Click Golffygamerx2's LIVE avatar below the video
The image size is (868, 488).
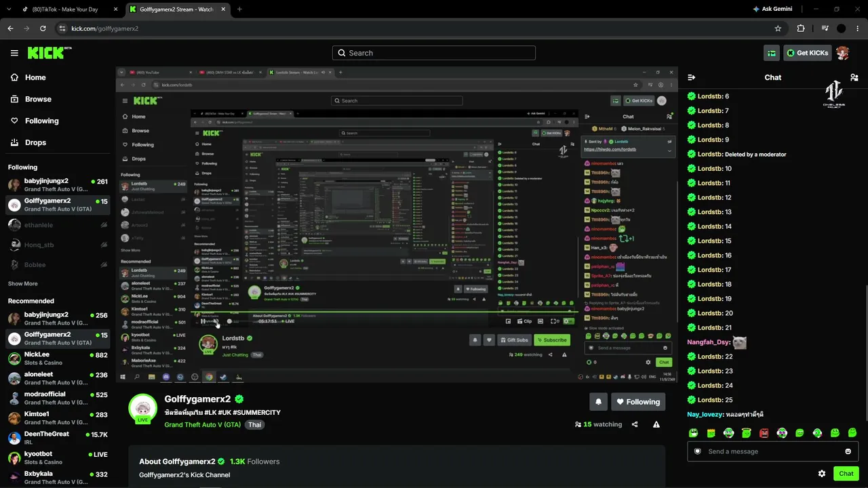tap(142, 408)
